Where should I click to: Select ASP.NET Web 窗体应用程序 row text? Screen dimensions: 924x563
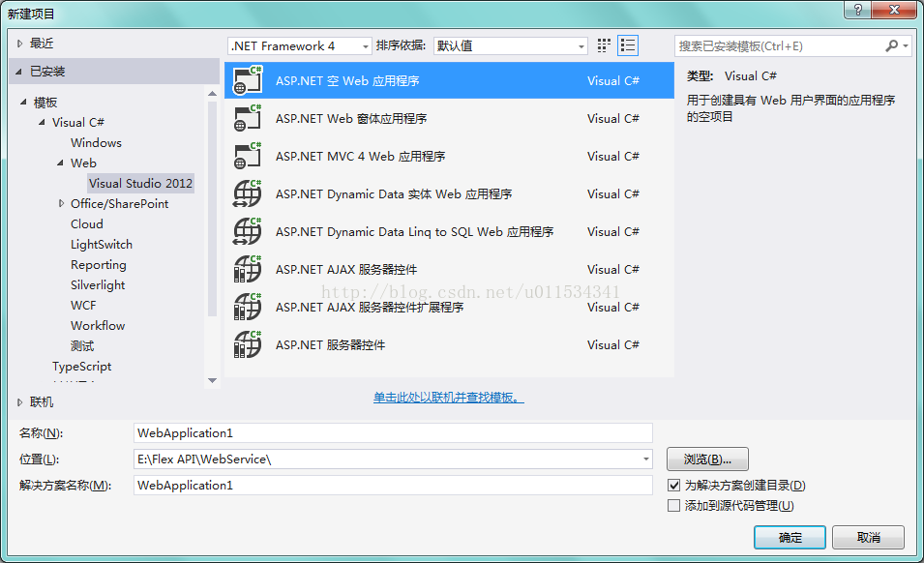[x=351, y=118]
